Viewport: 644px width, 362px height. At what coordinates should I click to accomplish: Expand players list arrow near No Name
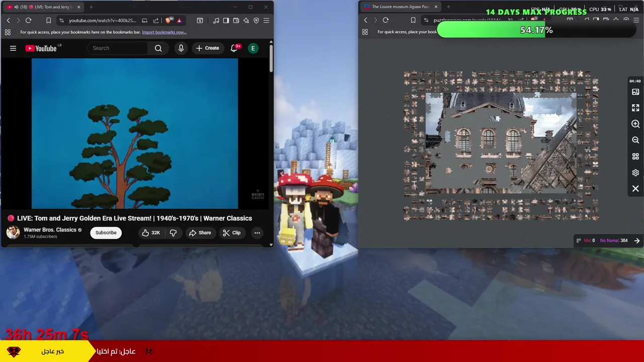(637, 240)
